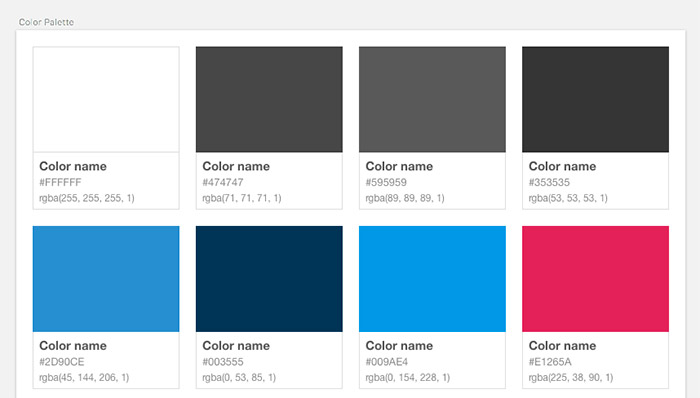
Task: Click Color name label above #353535
Action: 562,166
